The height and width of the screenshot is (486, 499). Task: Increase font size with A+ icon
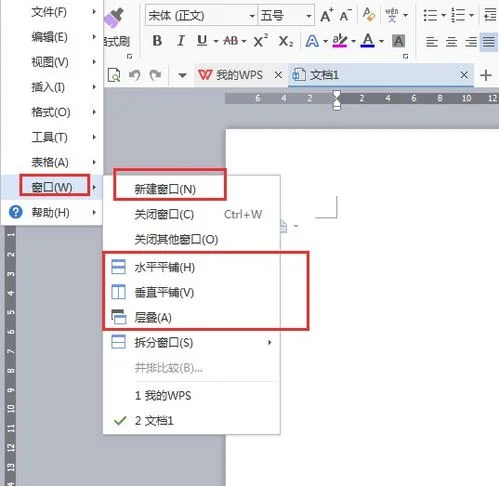pos(326,15)
